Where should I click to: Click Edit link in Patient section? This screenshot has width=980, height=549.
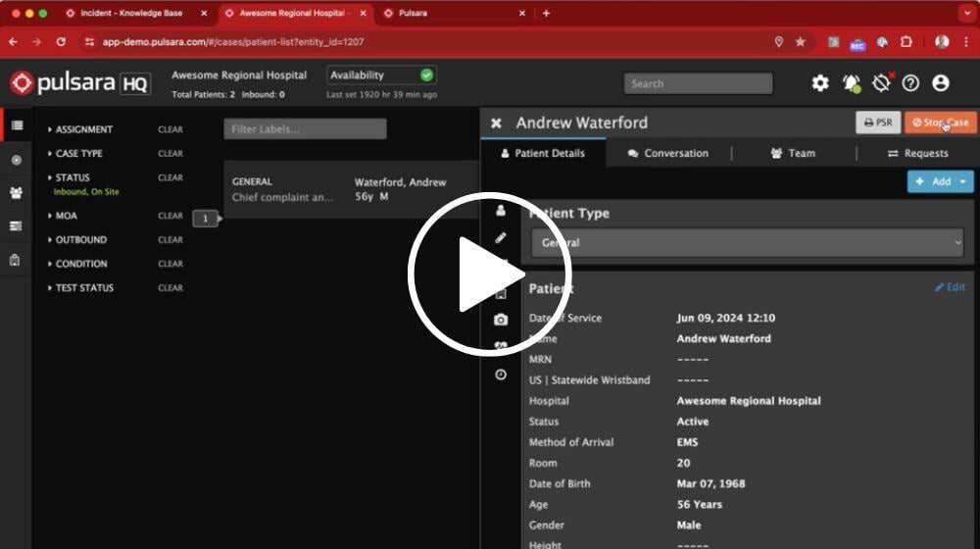pyautogui.click(x=950, y=287)
